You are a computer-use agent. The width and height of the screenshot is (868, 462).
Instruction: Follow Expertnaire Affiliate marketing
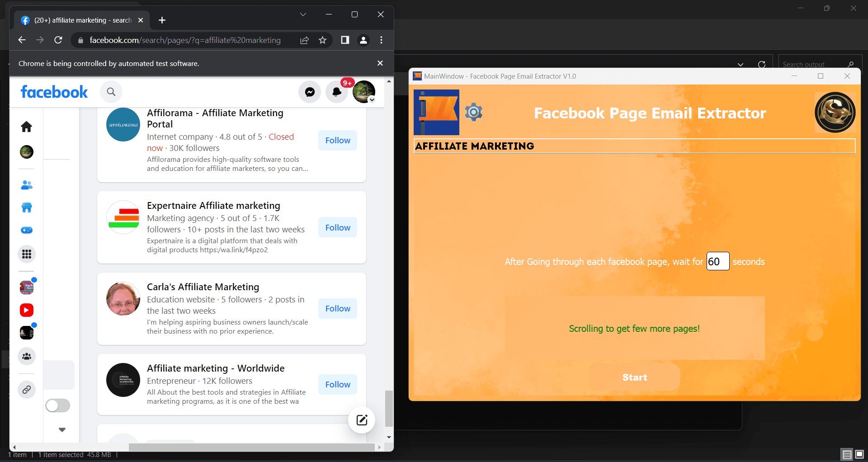pyautogui.click(x=338, y=227)
